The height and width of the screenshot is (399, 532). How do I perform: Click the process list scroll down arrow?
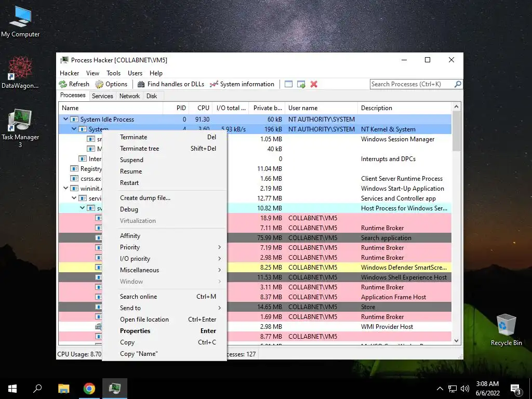[456, 341]
